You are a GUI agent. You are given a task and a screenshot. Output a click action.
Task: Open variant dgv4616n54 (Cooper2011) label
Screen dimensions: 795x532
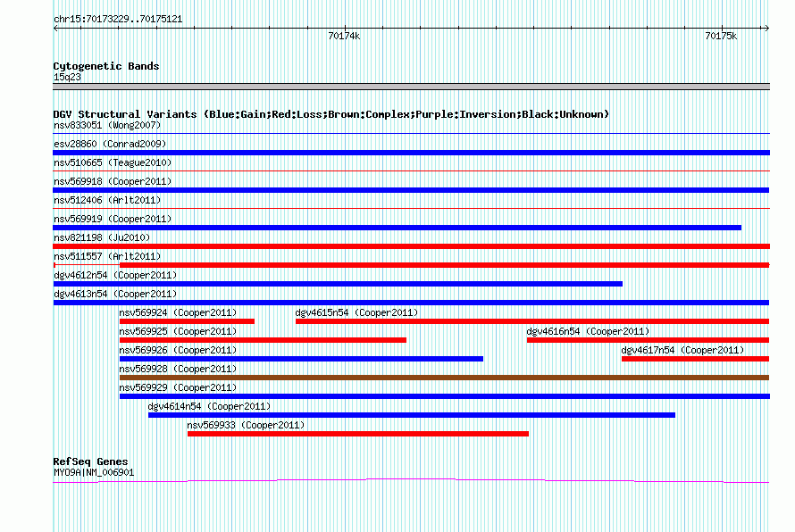[x=588, y=331]
